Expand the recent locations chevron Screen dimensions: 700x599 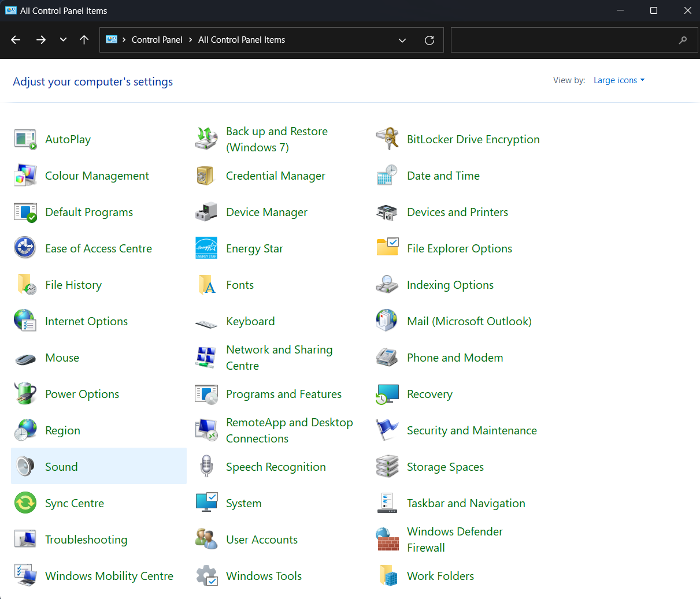(63, 40)
